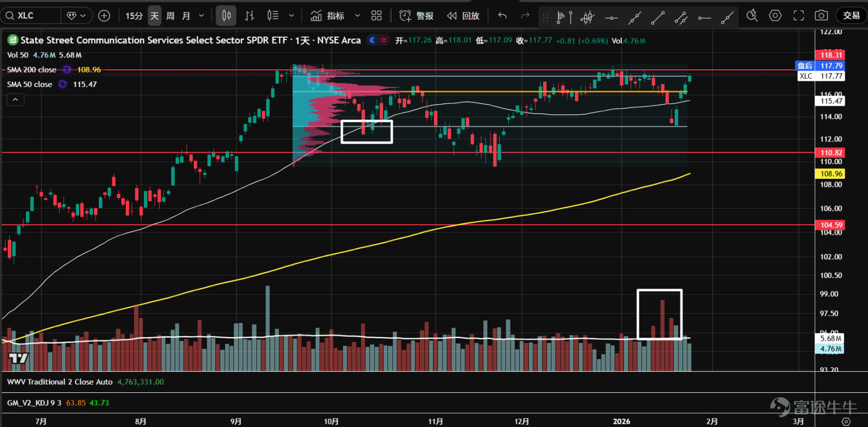Expand the diamond dropdown beside XLC
Viewport: 868px width, 427px height.
(76, 16)
